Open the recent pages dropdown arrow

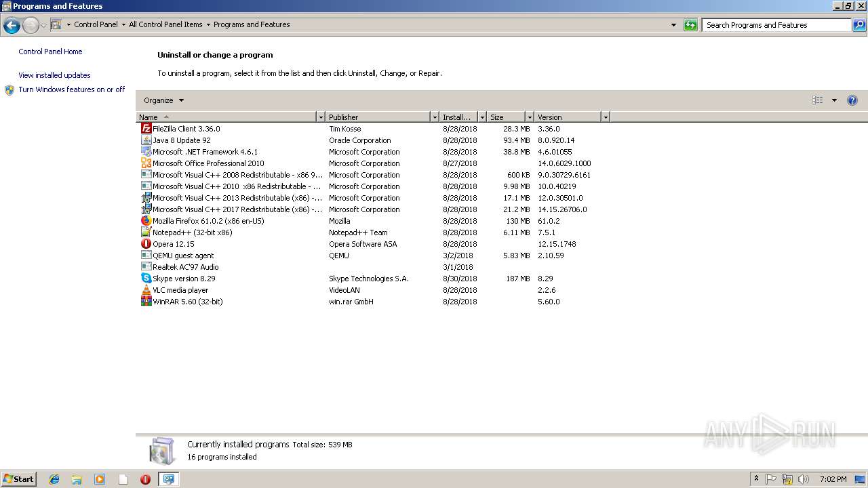pyautogui.click(x=43, y=26)
